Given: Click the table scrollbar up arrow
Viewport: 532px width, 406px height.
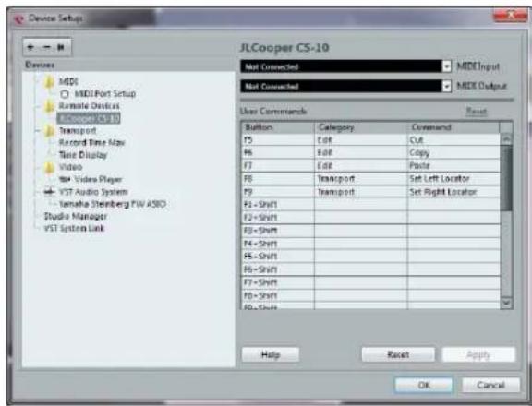Looking at the screenshot, I should pyautogui.click(x=506, y=139).
